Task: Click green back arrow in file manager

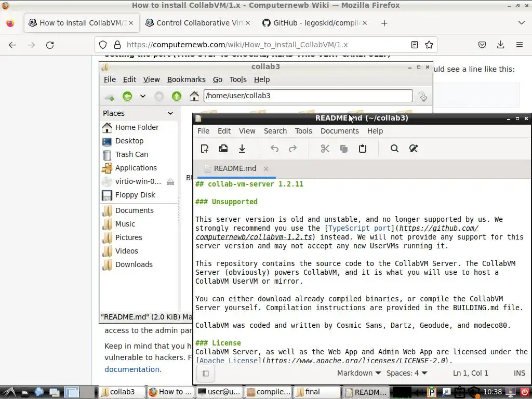Action: 127,96
